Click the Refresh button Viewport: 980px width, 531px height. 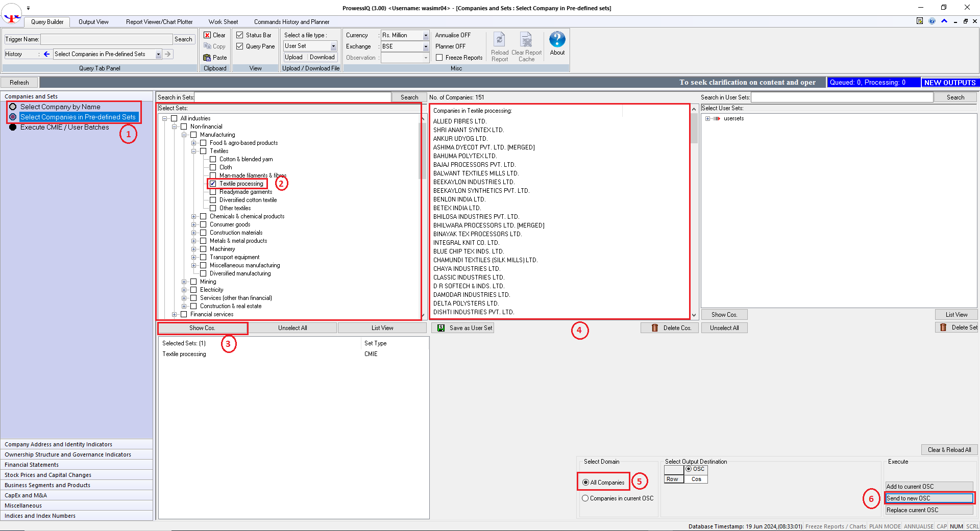click(19, 83)
